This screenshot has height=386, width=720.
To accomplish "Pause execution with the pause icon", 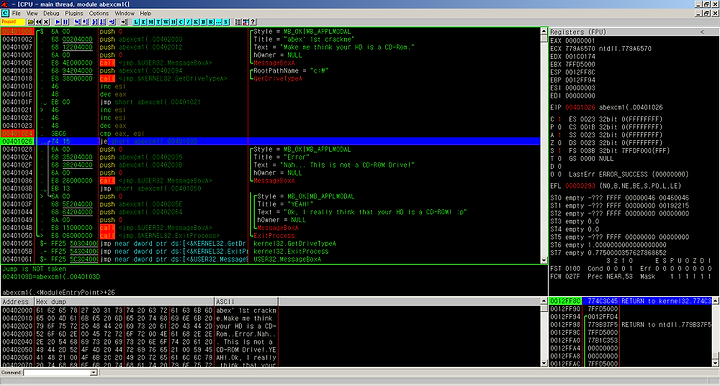I will click(66, 22).
